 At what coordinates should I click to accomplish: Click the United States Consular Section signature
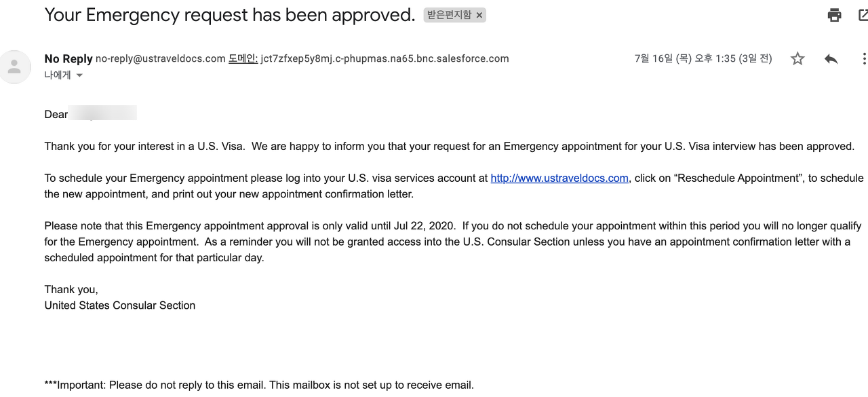tap(120, 305)
